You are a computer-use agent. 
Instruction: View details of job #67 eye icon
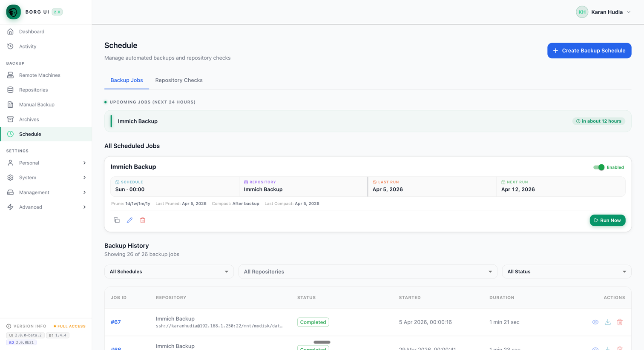(595, 322)
